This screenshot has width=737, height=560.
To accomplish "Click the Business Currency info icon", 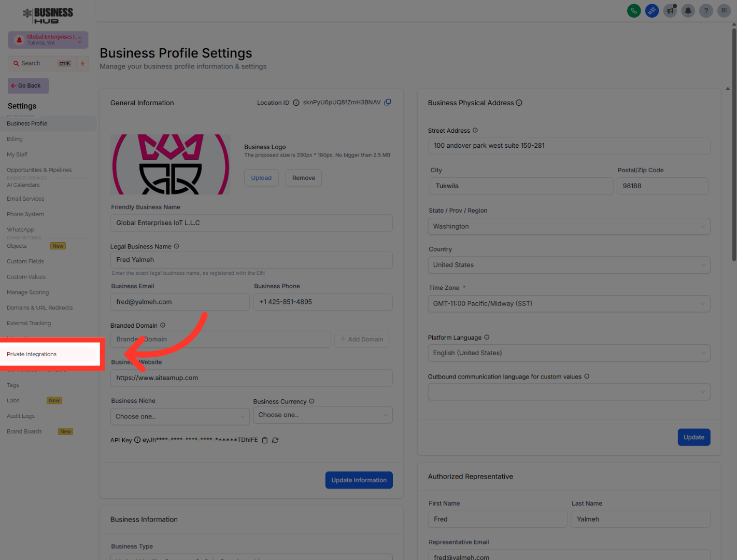I will (x=311, y=401).
